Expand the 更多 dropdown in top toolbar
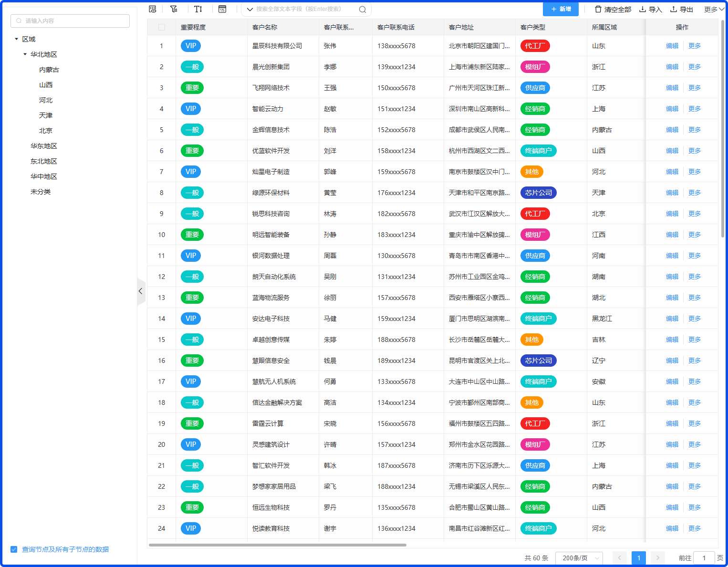This screenshot has height=567, width=728. (x=713, y=10)
